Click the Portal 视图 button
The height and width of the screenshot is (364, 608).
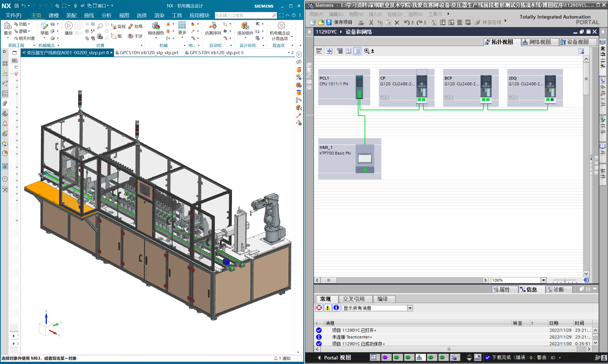334,358
